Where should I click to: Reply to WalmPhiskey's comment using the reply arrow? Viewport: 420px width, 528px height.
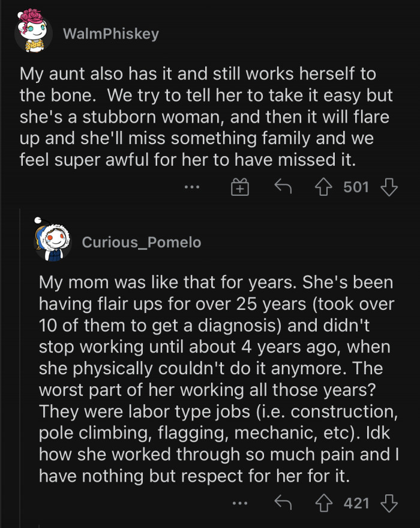tap(282, 187)
